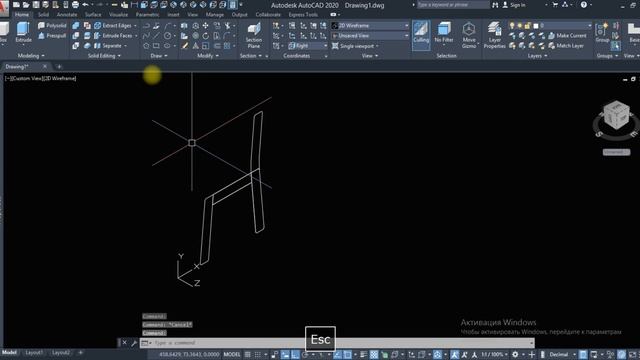Open the 2D Wireframe visual style dropdown
Viewport: 640px width, 360px height.
pyautogui.click(x=370, y=25)
